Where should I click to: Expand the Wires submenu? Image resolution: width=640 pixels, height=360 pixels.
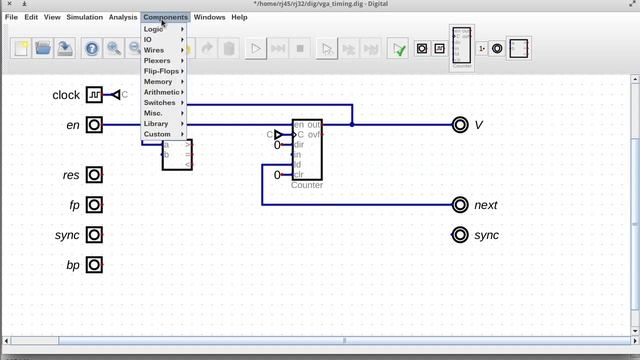point(164,50)
